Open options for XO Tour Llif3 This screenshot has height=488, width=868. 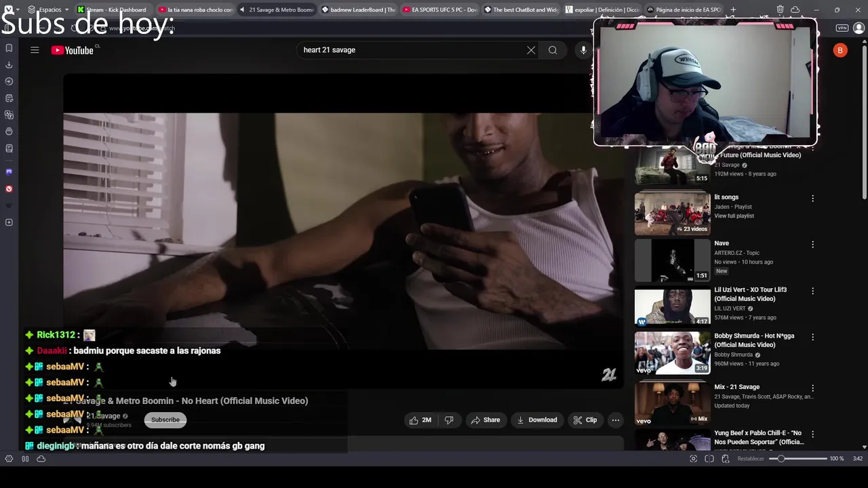tap(812, 291)
